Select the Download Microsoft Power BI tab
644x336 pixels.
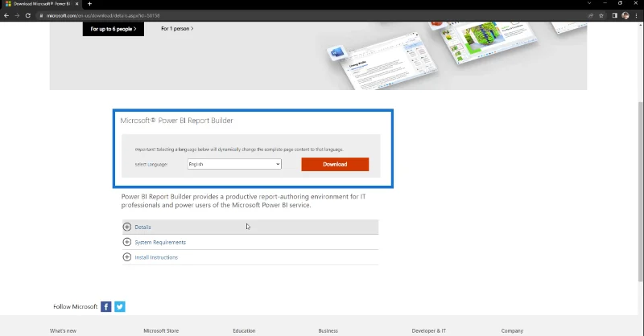[41, 4]
